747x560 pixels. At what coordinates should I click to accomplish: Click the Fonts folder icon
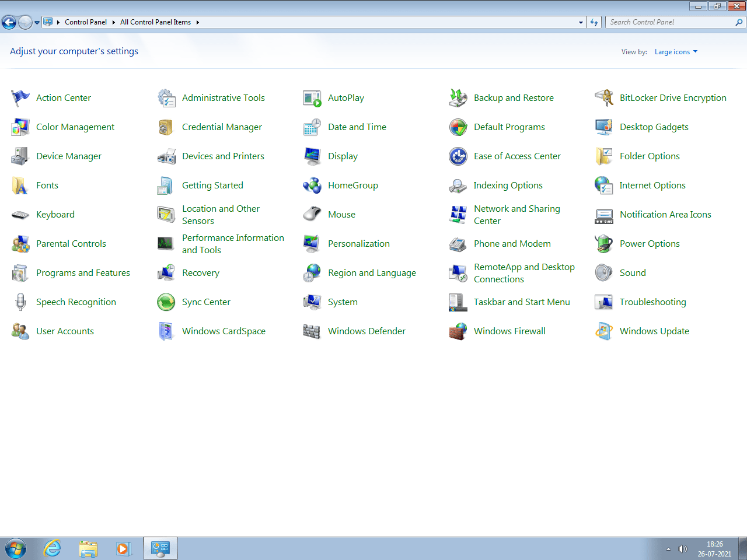click(20, 185)
